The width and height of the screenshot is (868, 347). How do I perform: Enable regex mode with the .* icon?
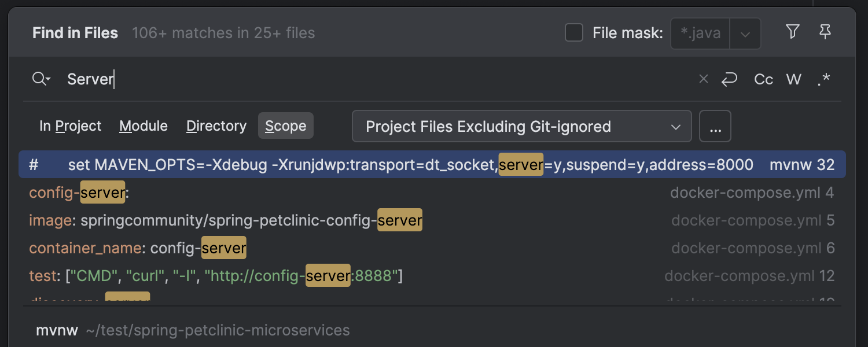click(824, 79)
